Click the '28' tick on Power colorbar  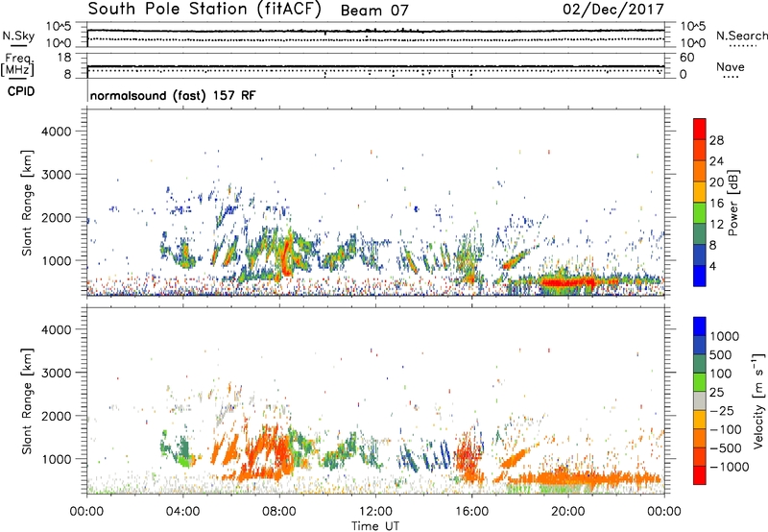click(716, 140)
